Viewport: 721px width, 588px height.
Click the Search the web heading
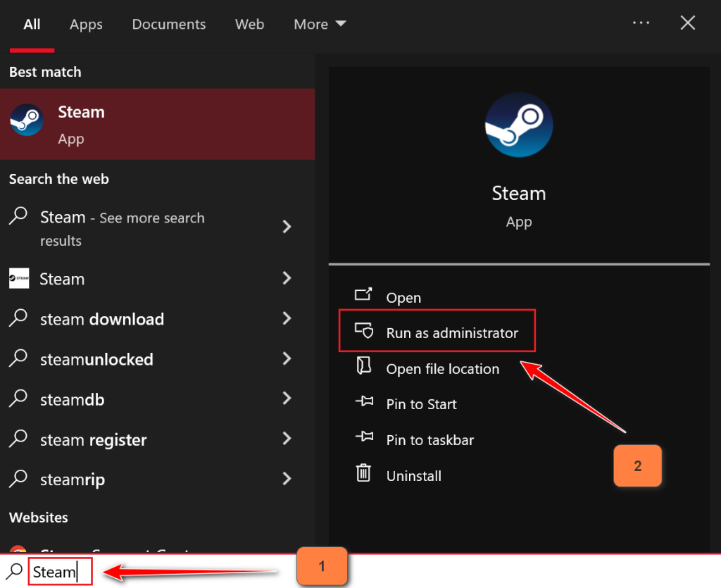pos(59,179)
